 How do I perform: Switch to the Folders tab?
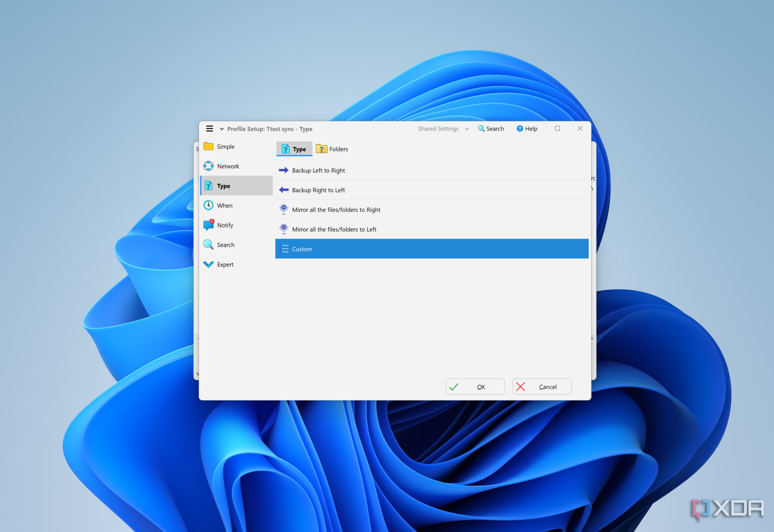(x=332, y=149)
